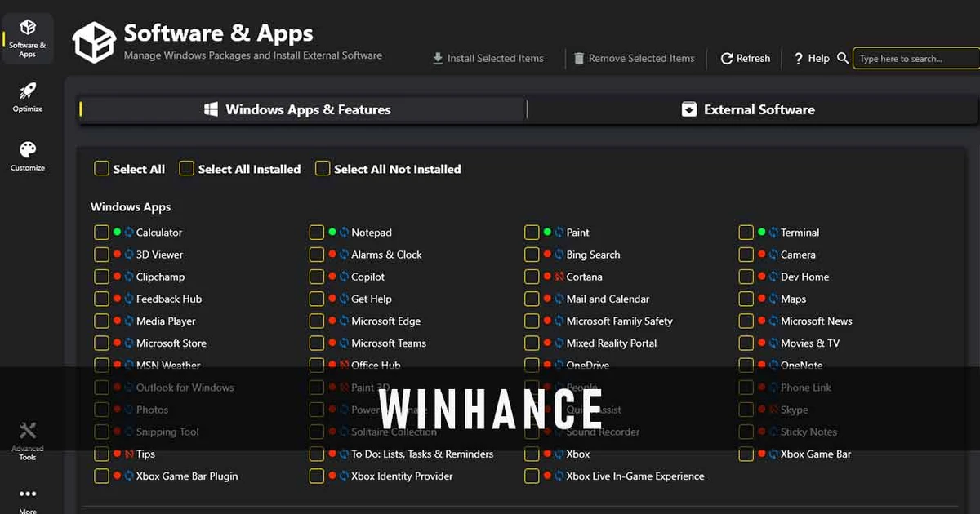980x514 pixels.
Task: Click the 'Windows Apps' section heading
Action: 131,207
